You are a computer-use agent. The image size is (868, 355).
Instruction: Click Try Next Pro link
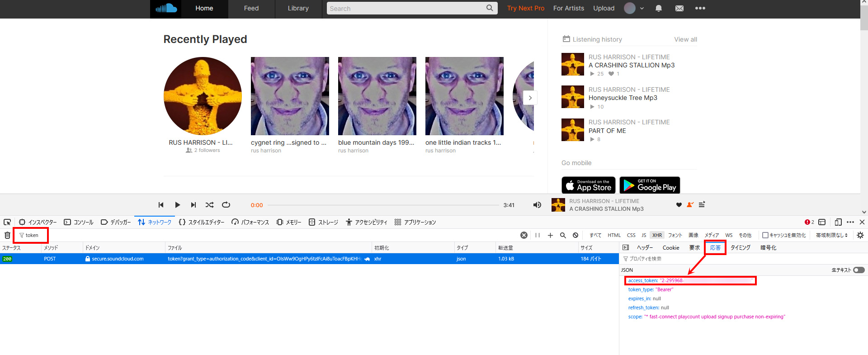526,8
